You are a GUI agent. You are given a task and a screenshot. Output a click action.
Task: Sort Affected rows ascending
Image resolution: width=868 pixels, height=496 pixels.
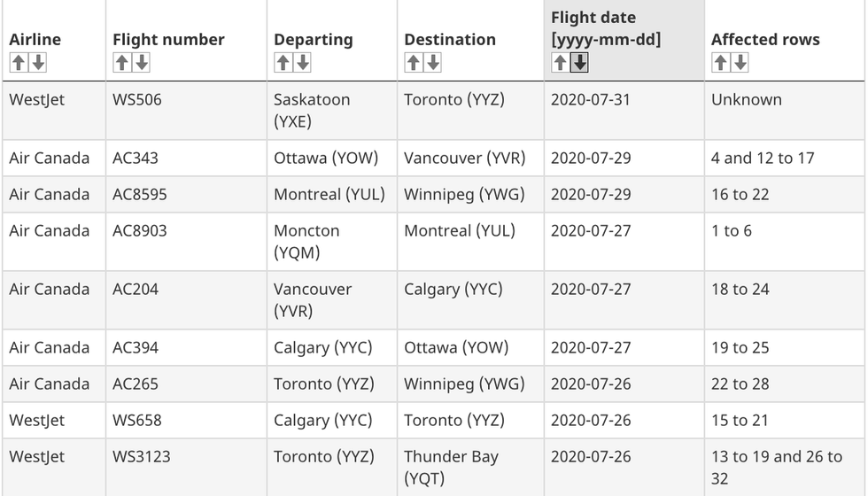(x=720, y=63)
